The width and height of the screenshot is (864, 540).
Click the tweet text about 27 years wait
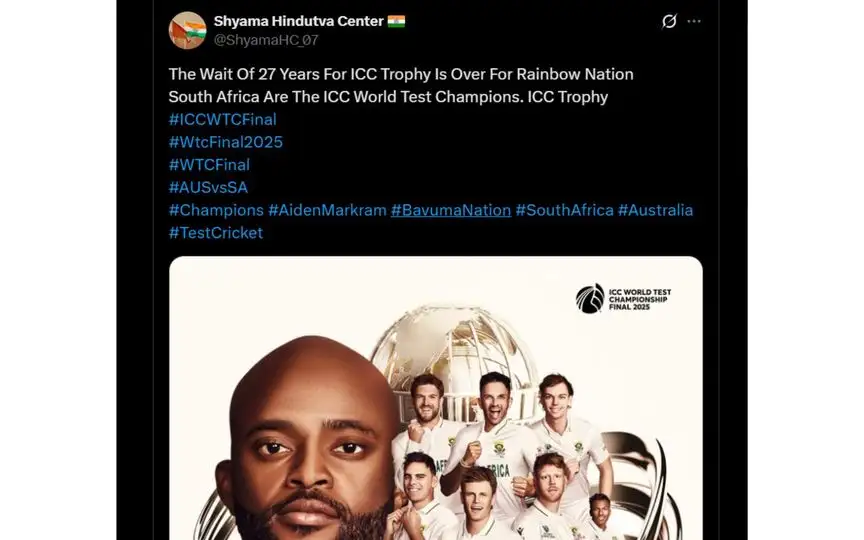[401, 85]
